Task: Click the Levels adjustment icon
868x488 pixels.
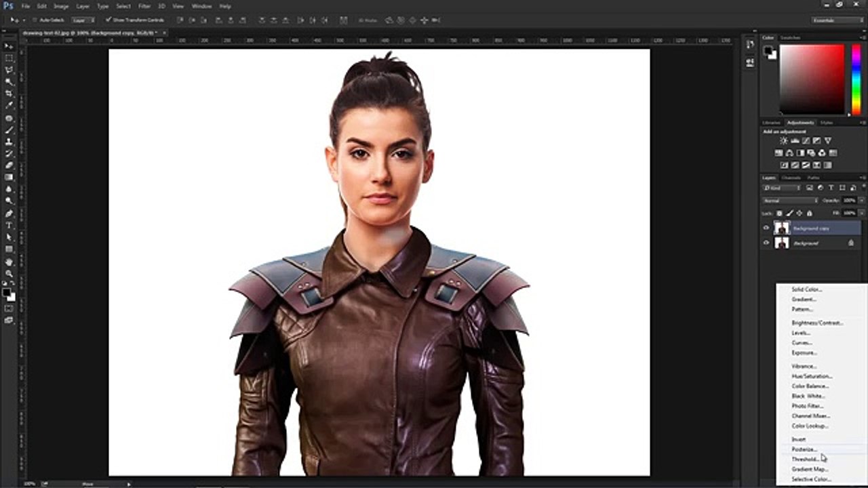Action: coord(795,141)
